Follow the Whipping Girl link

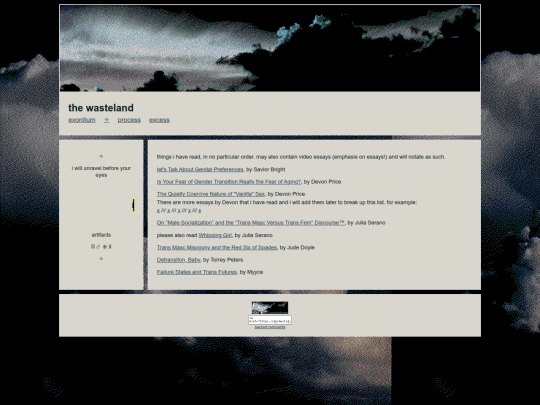click(x=215, y=235)
